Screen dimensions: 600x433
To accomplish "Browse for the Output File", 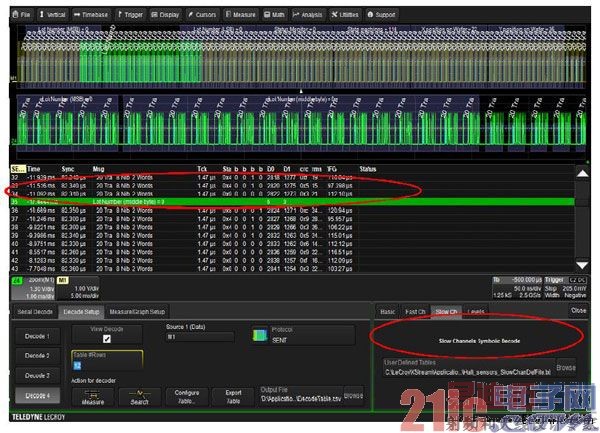I will [x=353, y=396].
